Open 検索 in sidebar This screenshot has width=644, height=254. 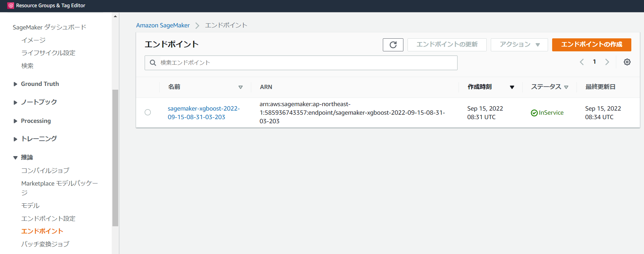27,66
